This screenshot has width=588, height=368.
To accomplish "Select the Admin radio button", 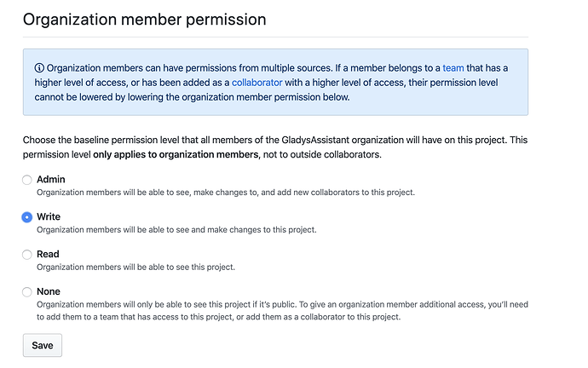I will tap(27, 180).
